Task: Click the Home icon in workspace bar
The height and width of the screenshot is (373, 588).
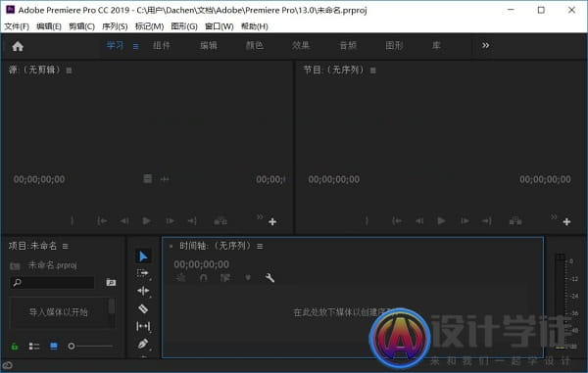Action: (18, 46)
